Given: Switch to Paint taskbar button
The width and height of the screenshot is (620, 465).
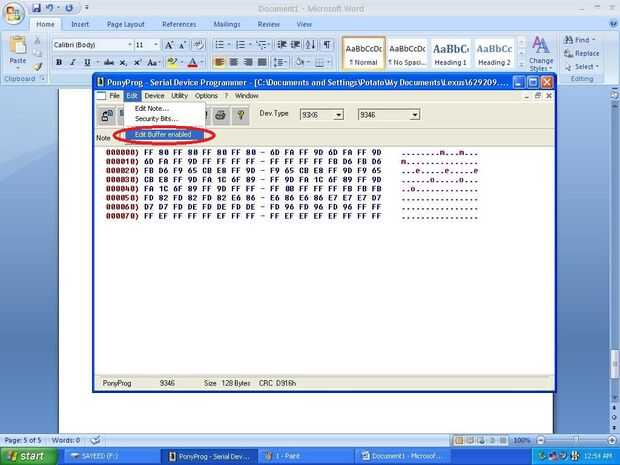Looking at the screenshot, I should pos(304,456).
